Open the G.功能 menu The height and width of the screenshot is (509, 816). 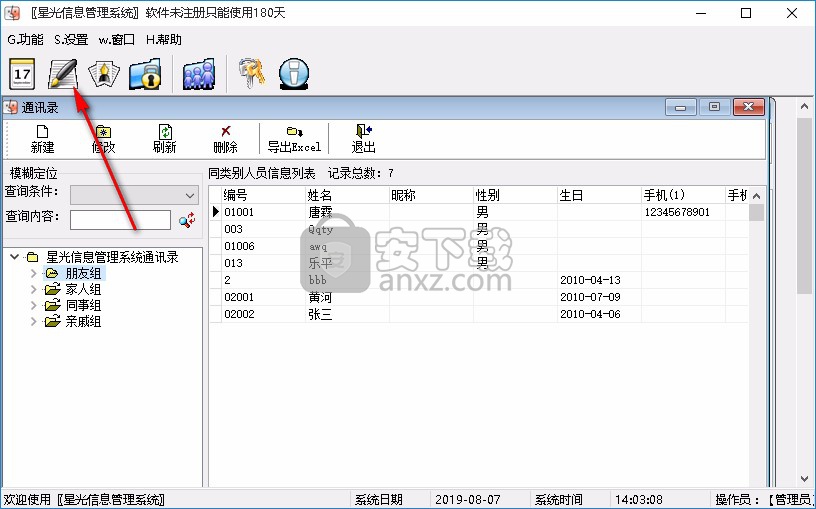(26, 40)
